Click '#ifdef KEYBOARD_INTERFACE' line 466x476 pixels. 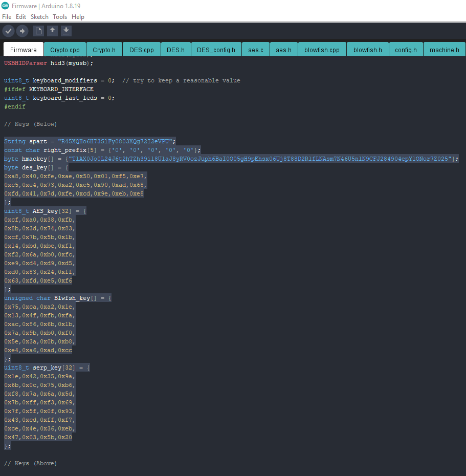[x=49, y=89]
